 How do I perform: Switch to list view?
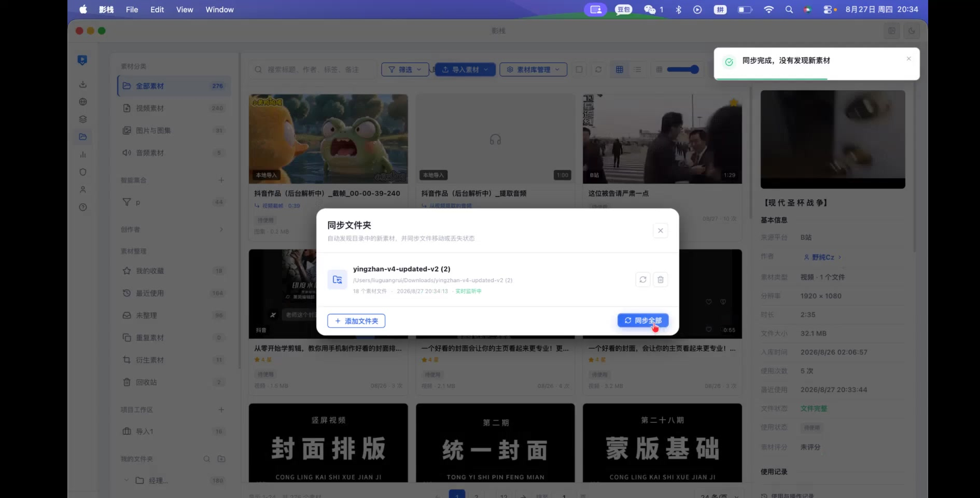click(x=637, y=70)
